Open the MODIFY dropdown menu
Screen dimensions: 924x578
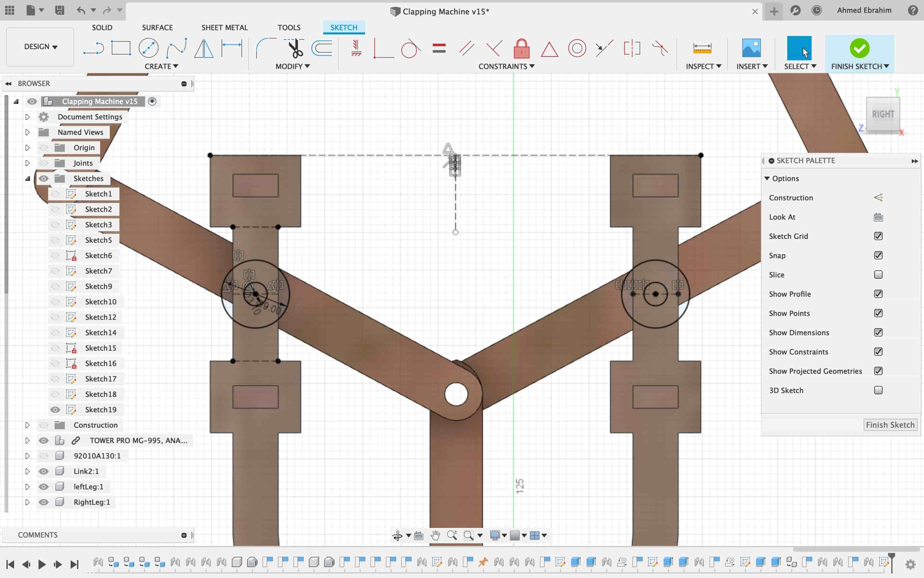(x=292, y=66)
